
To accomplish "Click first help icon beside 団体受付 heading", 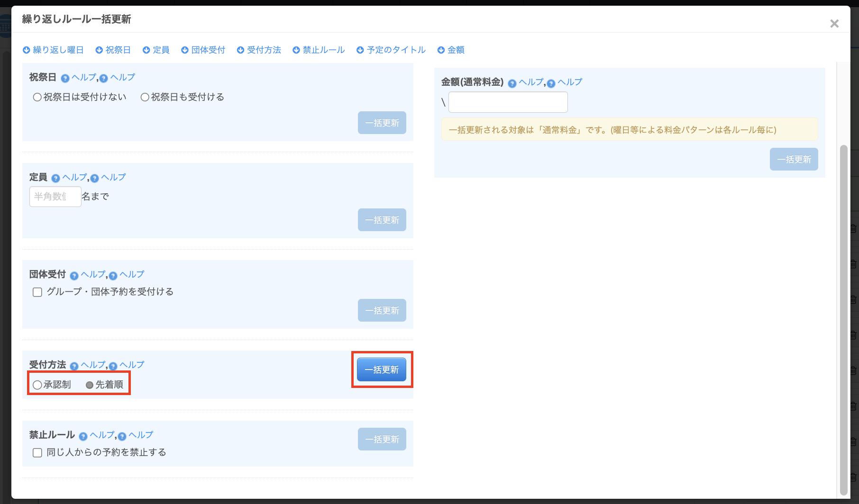I will click(74, 276).
